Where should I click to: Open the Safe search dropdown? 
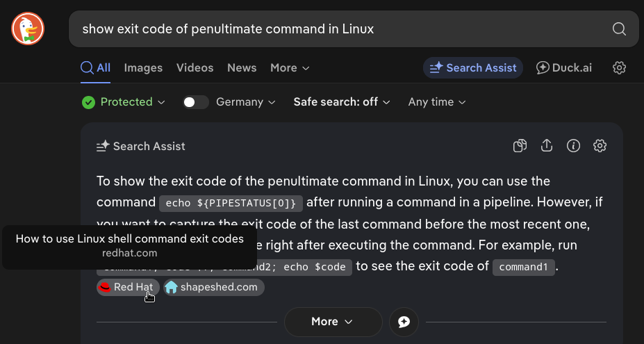point(342,102)
